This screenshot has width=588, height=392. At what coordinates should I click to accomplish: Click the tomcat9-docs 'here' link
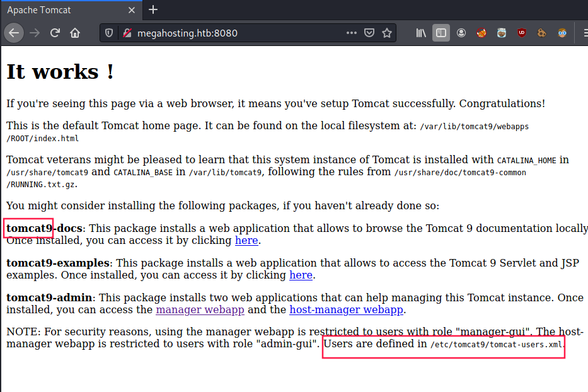click(x=246, y=240)
